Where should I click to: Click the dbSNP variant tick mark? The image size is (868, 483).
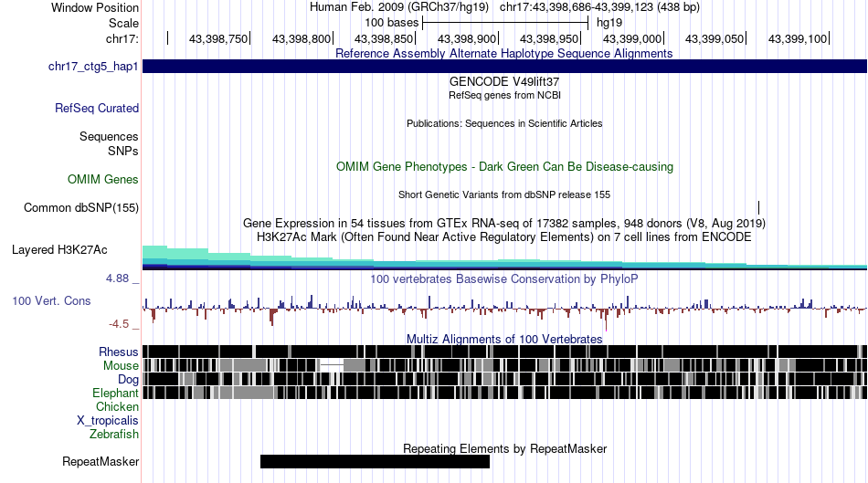coord(758,208)
